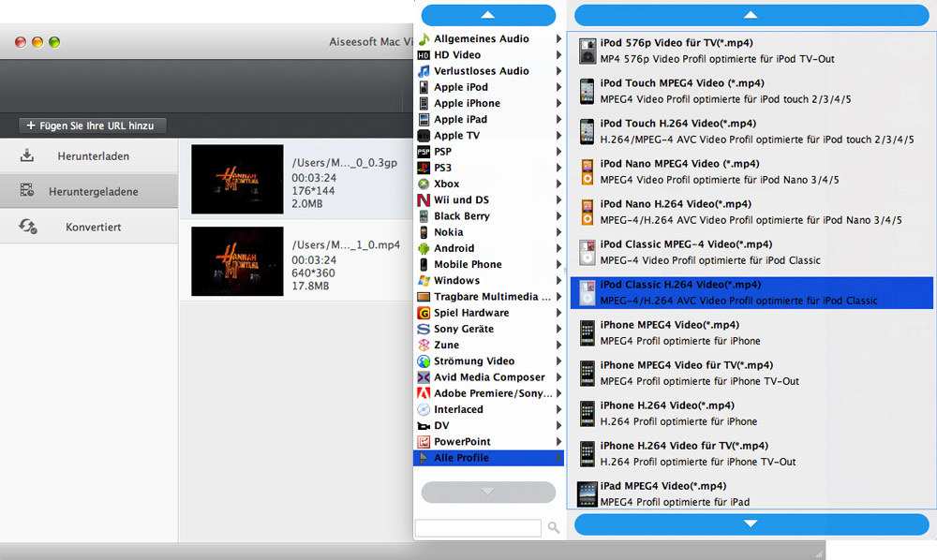Click the profile list scroll-up button
Image resolution: width=937 pixels, height=560 pixels.
pyautogui.click(x=751, y=15)
